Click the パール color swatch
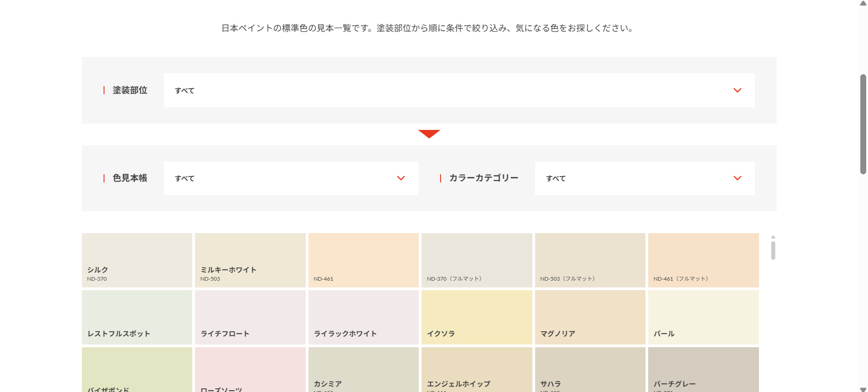The height and width of the screenshot is (392, 868). click(703, 317)
